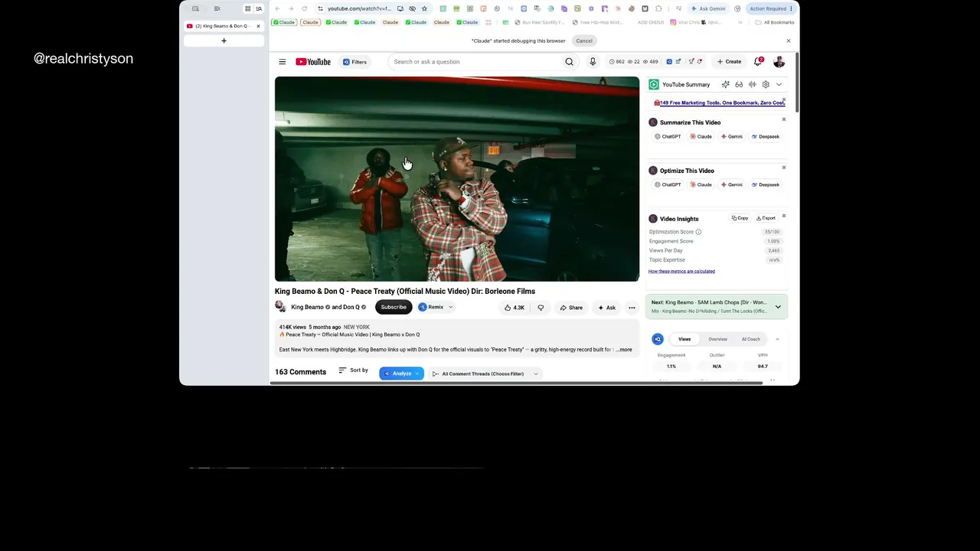
Task: Expand the description with ...more
Action: click(625, 350)
